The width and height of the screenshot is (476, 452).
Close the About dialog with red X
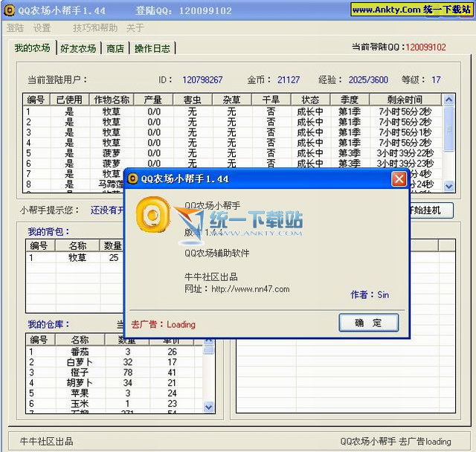coord(399,179)
